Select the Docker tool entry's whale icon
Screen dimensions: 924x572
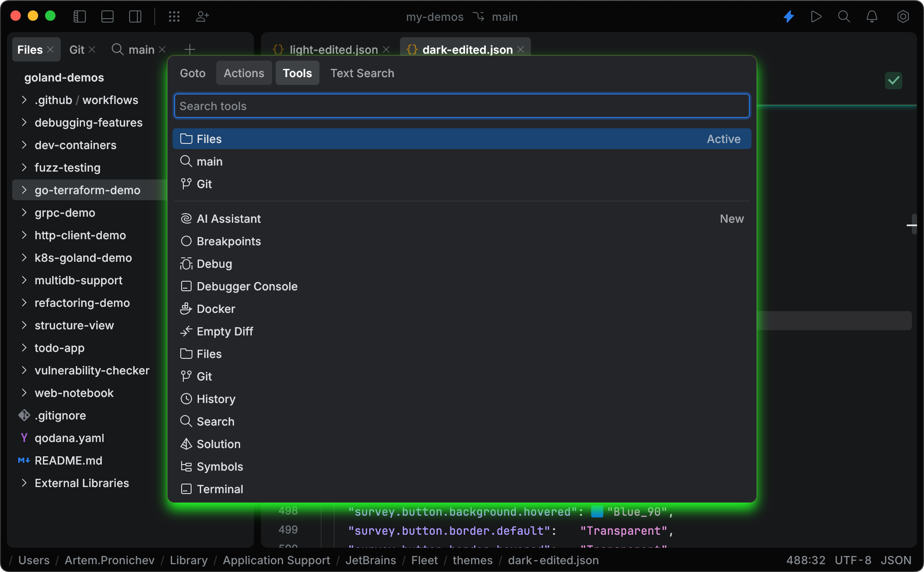coord(186,309)
